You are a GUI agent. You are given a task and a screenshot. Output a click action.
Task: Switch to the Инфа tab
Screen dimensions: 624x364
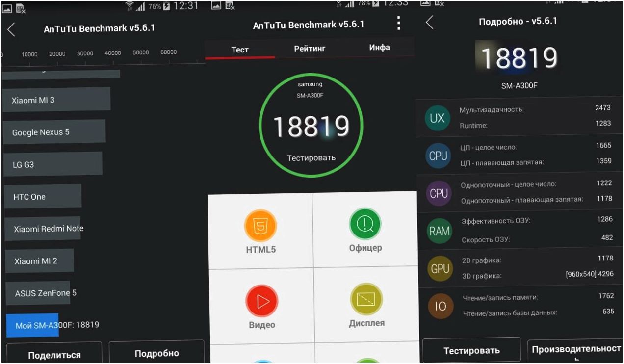[379, 47]
